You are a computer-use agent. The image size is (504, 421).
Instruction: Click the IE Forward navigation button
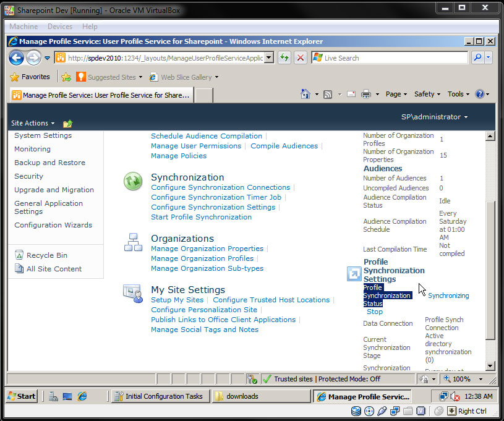(34, 58)
